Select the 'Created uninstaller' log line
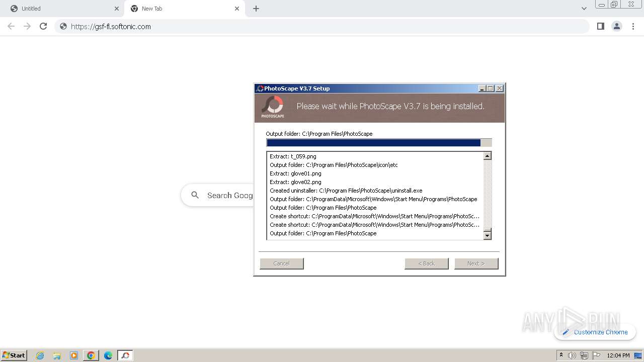 (346, 191)
